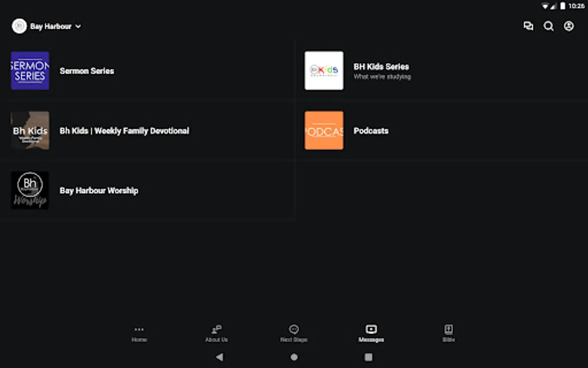Open the Bay Harbour Worship thumbnail

[x=30, y=190]
